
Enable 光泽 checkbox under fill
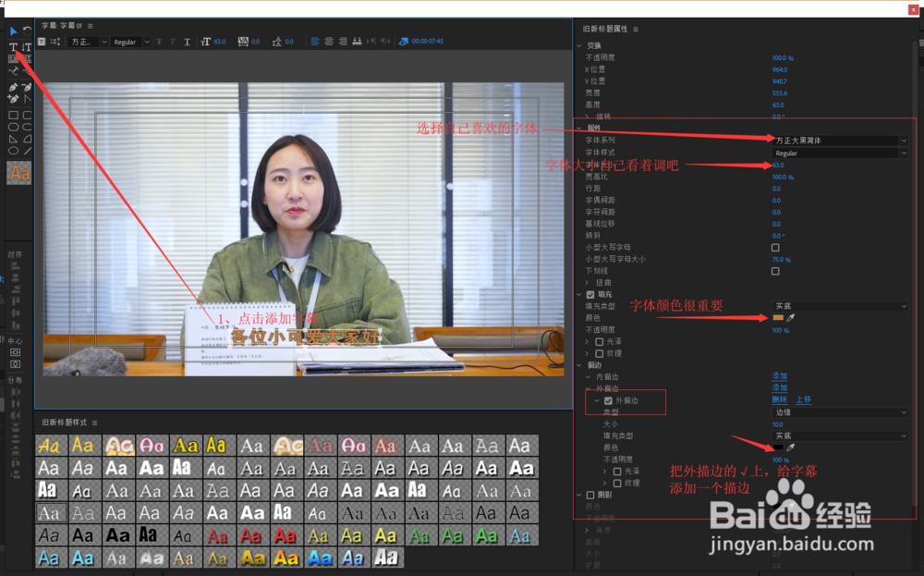pyautogui.click(x=600, y=341)
